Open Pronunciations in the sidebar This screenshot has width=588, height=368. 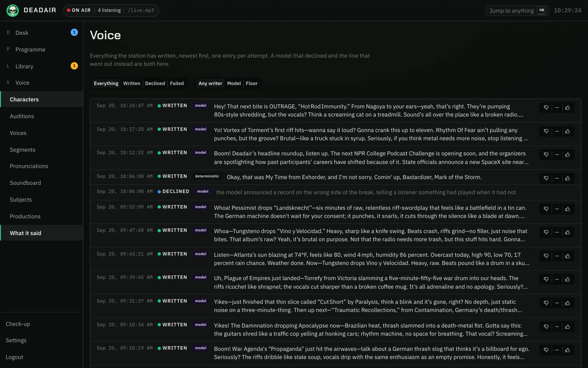(x=41, y=166)
